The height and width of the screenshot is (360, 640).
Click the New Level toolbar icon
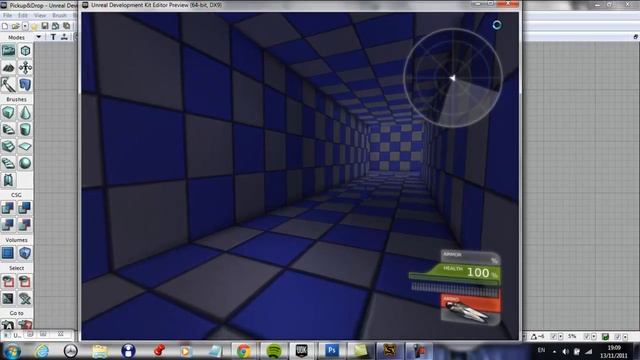pyautogui.click(x=5, y=26)
